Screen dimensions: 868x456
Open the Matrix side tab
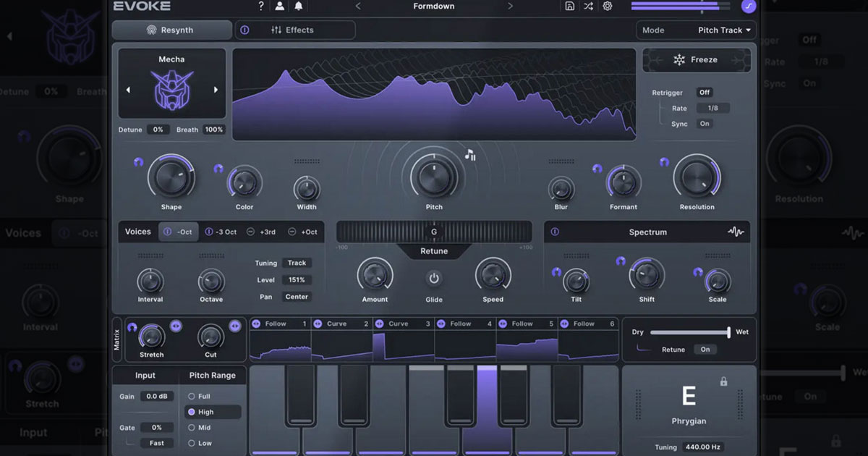click(x=117, y=339)
